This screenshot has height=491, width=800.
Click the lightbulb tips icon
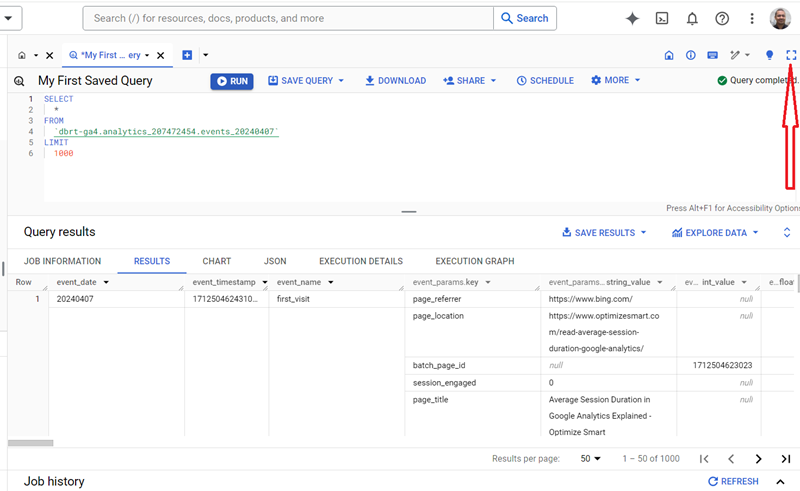[769, 55]
